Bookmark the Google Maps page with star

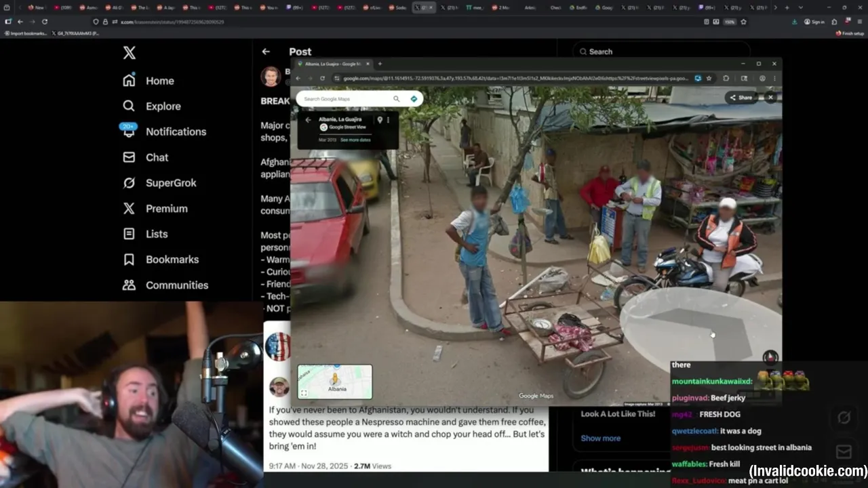coord(709,78)
